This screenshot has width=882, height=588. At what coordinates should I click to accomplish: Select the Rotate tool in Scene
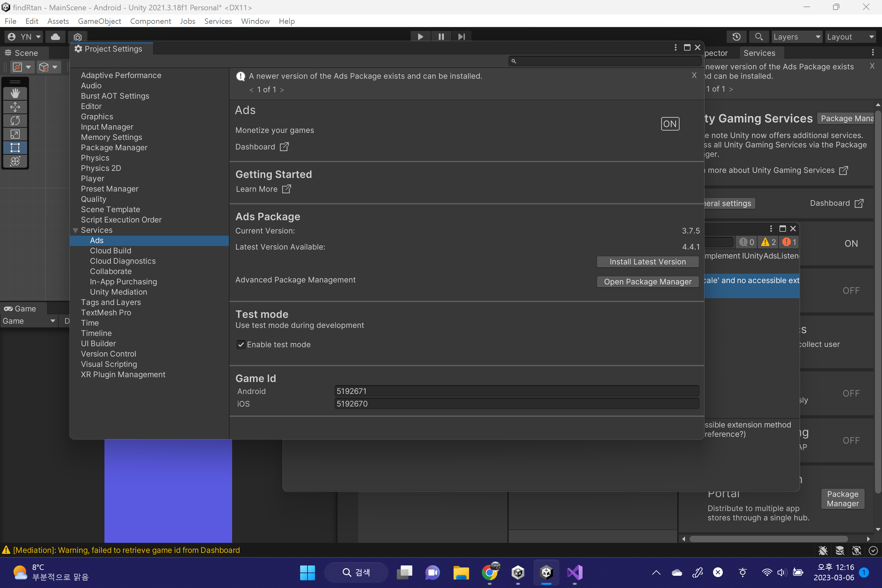pyautogui.click(x=15, y=121)
